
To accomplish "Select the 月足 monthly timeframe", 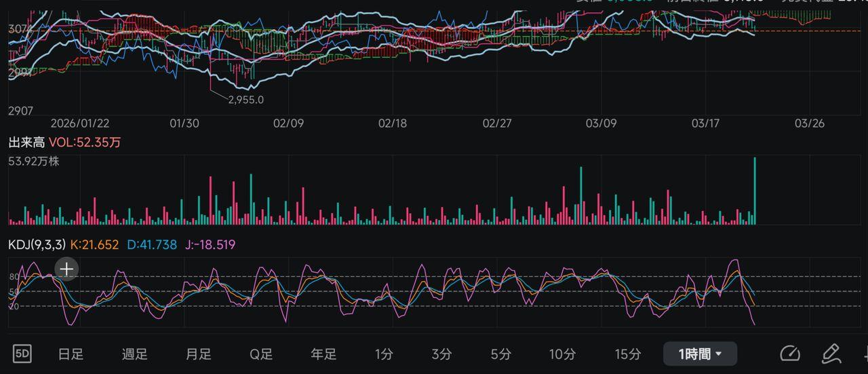I will pyautogui.click(x=198, y=354).
